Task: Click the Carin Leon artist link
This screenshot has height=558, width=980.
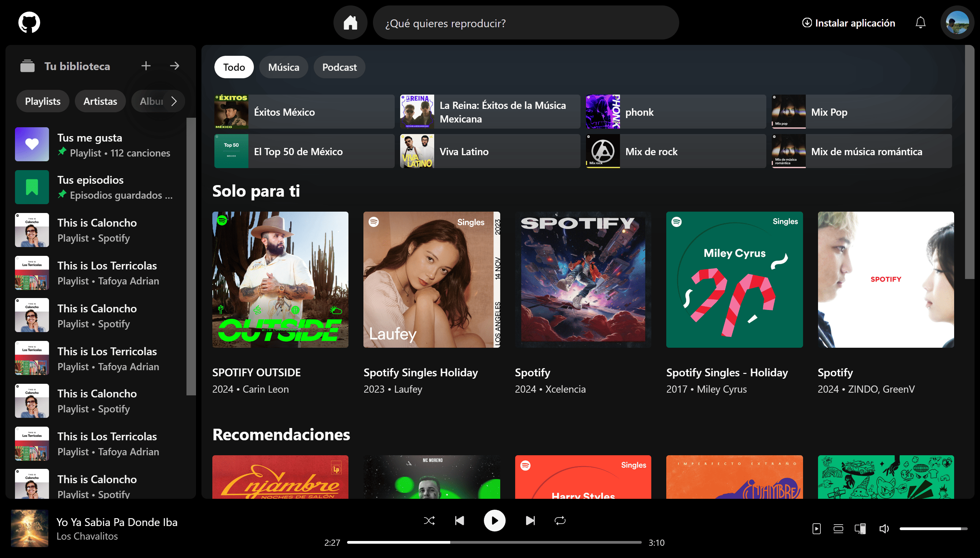Action: click(266, 389)
